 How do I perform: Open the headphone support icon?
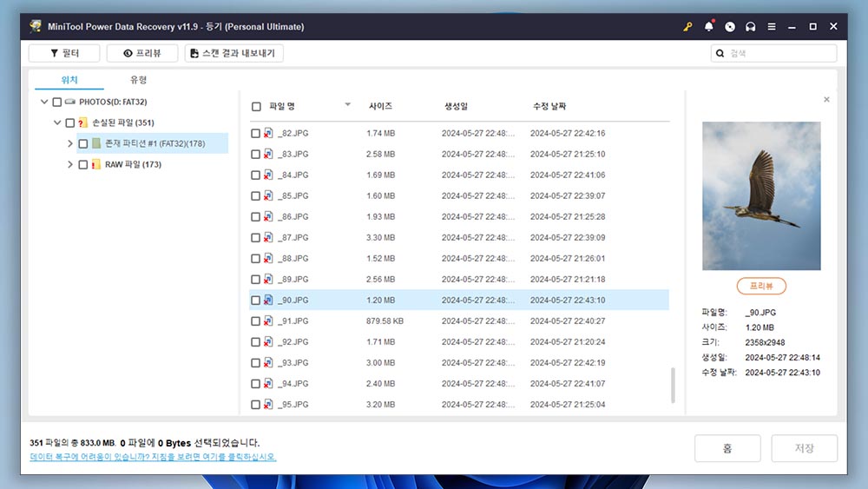751,27
